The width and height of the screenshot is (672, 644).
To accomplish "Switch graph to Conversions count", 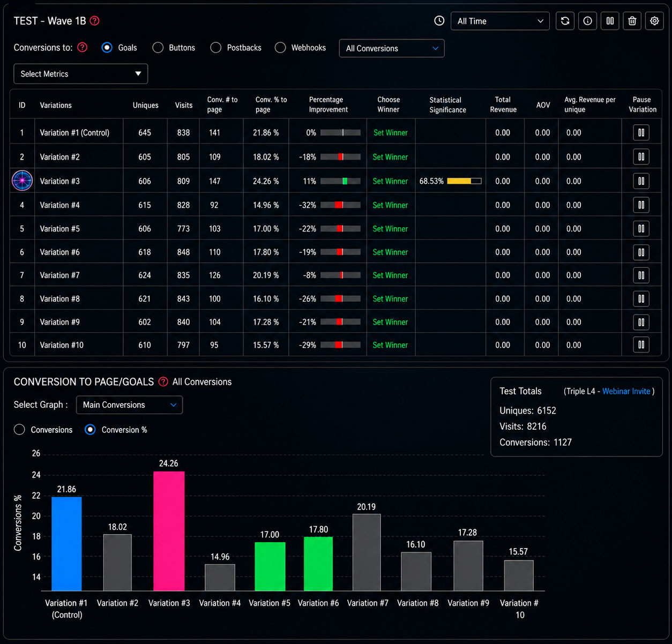I will [x=20, y=430].
